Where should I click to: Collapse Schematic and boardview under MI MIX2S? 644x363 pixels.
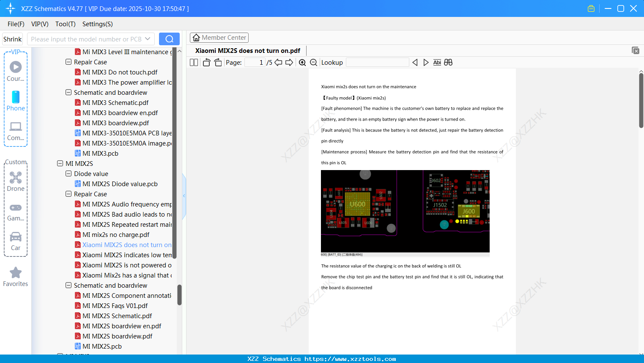pyautogui.click(x=69, y=286)
